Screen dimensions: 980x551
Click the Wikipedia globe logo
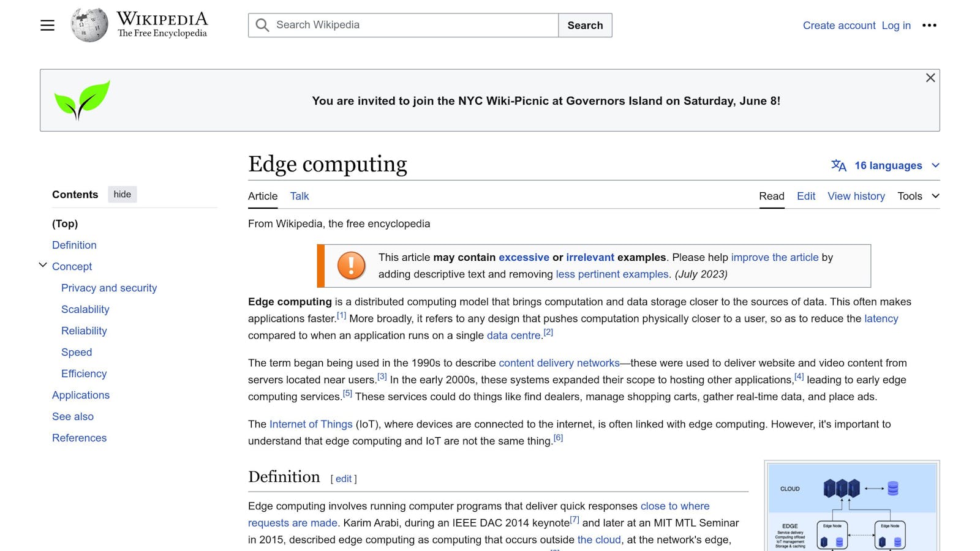pos(89,25)
